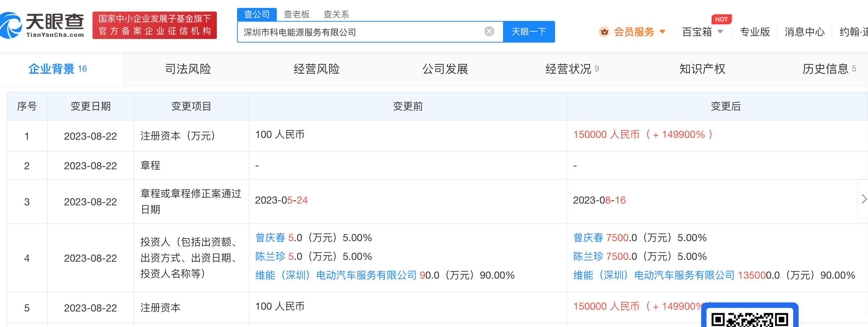Click the 2023-08-16 date value
The height and width of the screenshot is (327, 868).
tap(599, 200)
